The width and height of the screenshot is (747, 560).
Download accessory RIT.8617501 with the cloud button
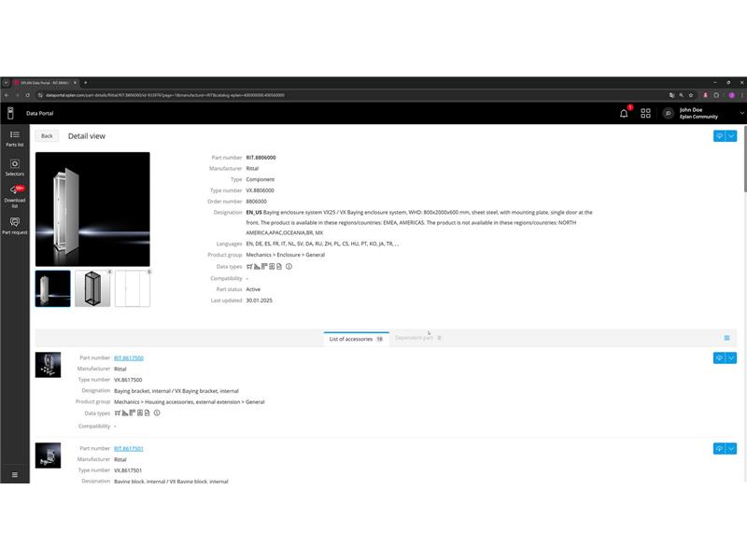coord(719,449)
